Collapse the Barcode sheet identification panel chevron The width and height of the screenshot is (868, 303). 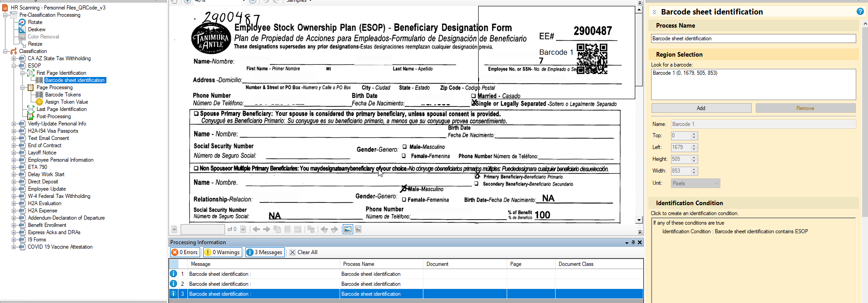click(654, 12)
